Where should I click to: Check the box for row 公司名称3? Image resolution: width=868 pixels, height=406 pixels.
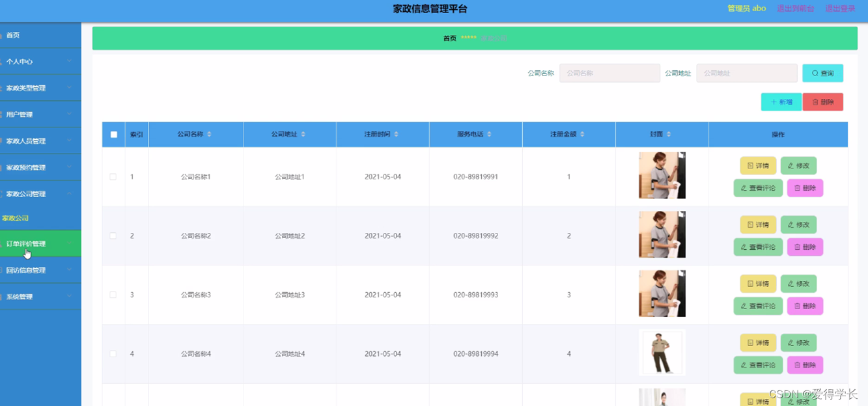pos(113,295)
